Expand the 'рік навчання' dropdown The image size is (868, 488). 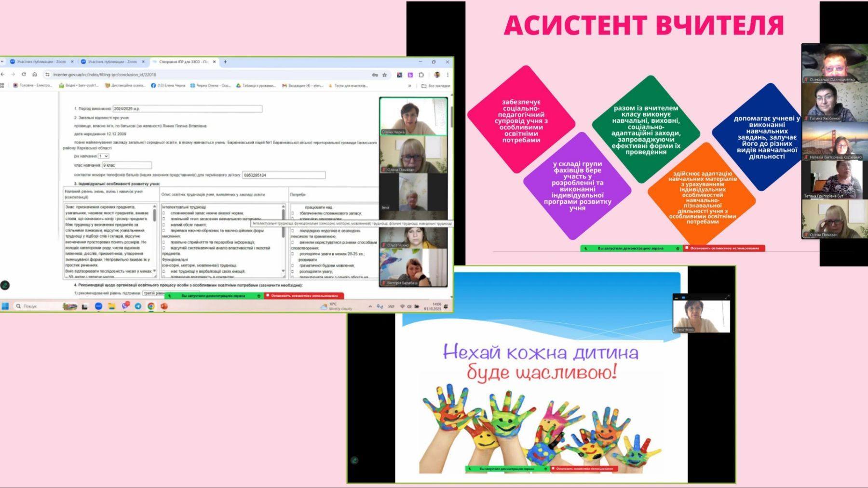click(x=104, y=156)
